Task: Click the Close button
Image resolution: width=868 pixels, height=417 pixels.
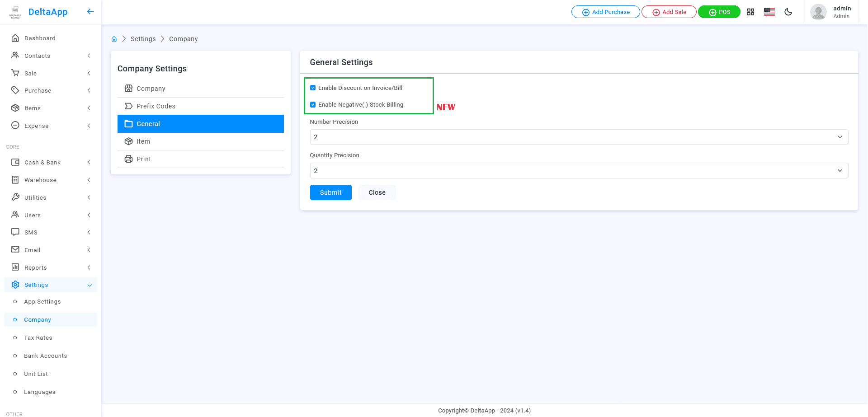Action: (x=377, y=192)
